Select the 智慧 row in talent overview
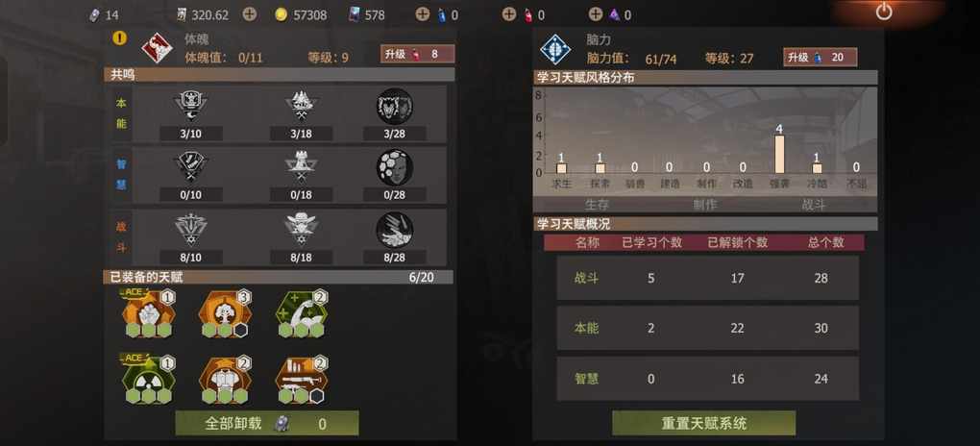Viewport: 980px width, 446px height. [x=707, y=379]
